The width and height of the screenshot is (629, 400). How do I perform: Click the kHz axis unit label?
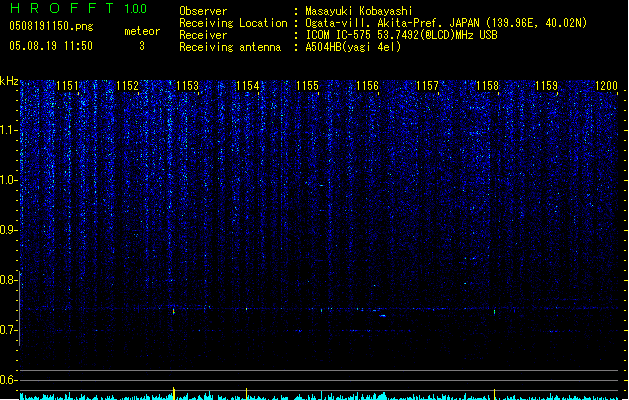click(x=9, y=81)
